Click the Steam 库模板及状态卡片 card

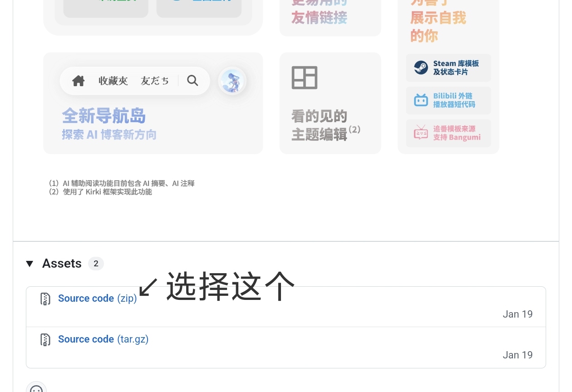pyautogui.click(x=449, y=68)
